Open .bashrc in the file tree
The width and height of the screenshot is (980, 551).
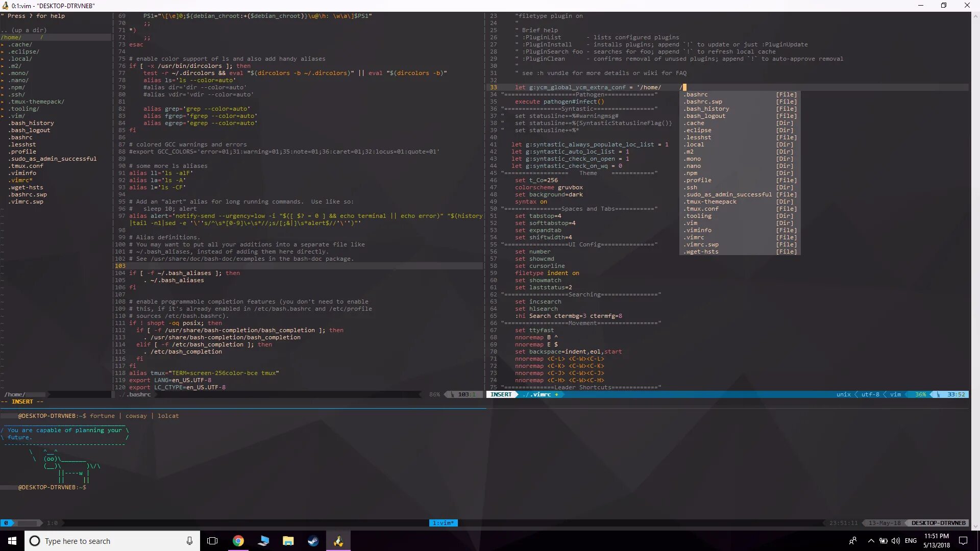tap(21, 137)
